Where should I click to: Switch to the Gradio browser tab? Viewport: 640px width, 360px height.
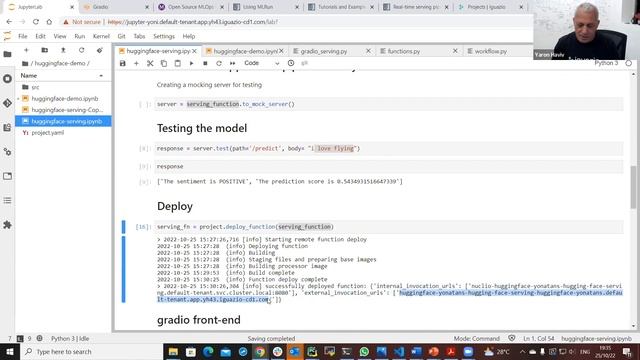click(x=115, y=7)
